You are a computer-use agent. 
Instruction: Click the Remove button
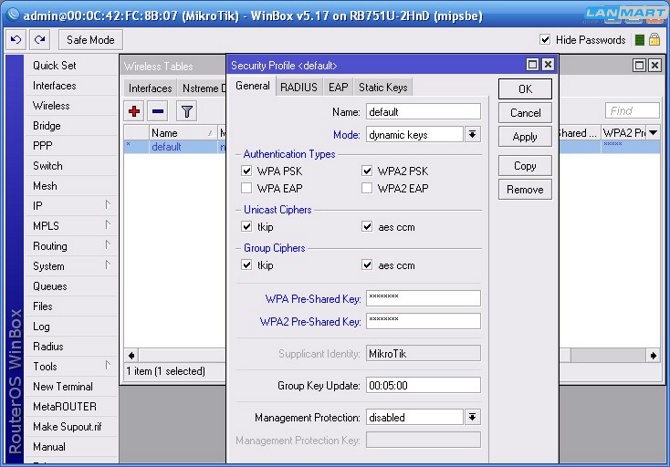click(x=525, y=189)
